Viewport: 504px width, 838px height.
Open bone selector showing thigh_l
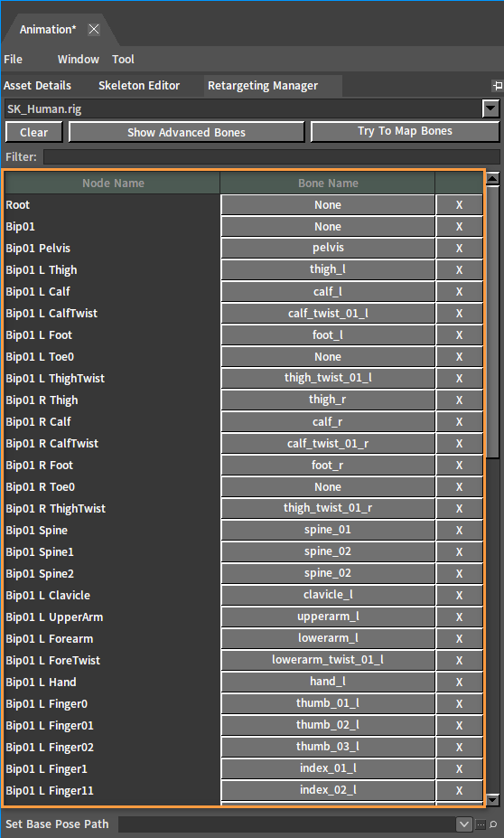[x=328, y=269]
